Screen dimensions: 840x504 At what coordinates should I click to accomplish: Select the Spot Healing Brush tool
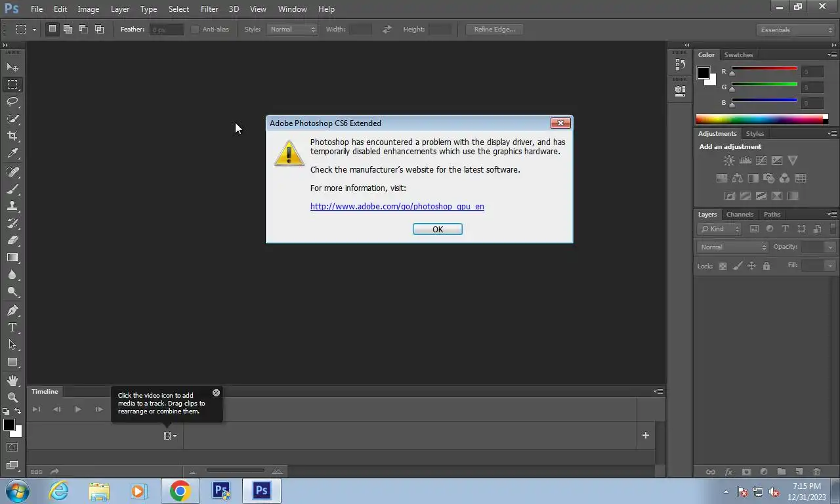pyautogui.click(x=12, y=172)
